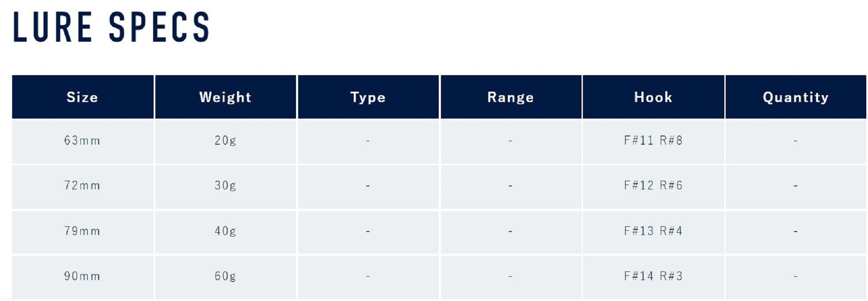Click the Quantity cell in the 90mm row
This screenshot has height=301, width=868.
[796, 276]
